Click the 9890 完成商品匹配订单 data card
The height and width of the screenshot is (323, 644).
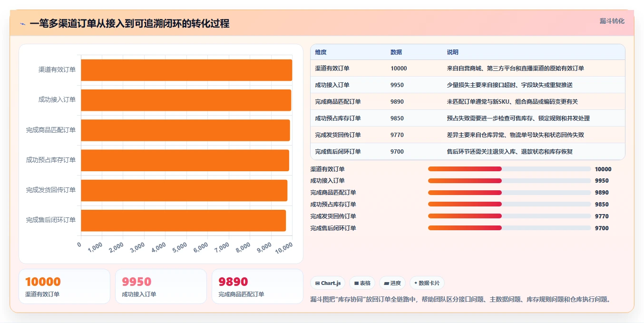tap(257, 286)
